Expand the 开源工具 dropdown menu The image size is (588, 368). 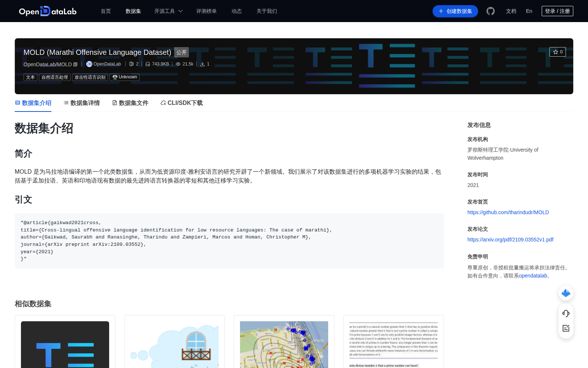[168, 11]
